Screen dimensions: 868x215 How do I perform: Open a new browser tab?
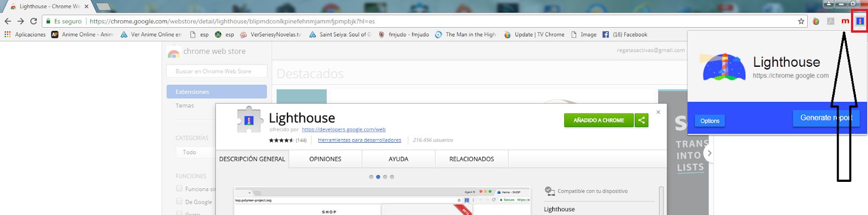(103, 7)
